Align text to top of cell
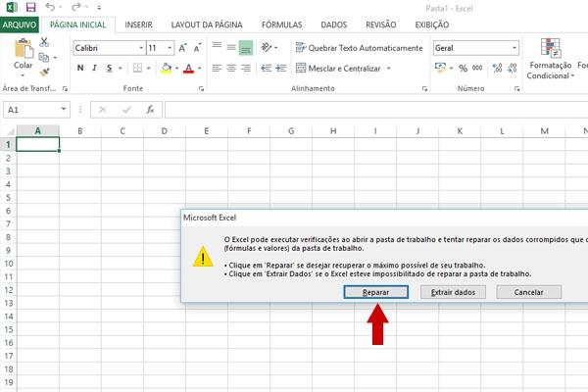The width and height of the screenshot is (588, 392). [217, 48]
